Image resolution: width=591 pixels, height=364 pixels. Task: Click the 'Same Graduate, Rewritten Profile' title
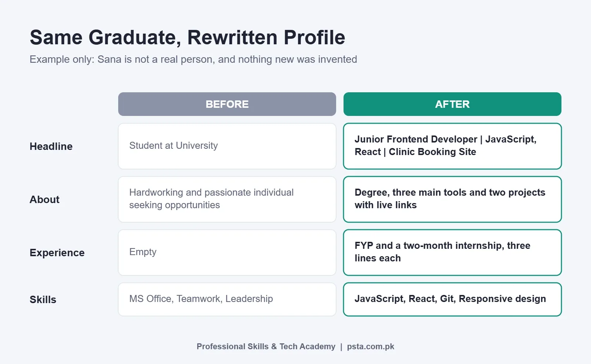(187, 38)
